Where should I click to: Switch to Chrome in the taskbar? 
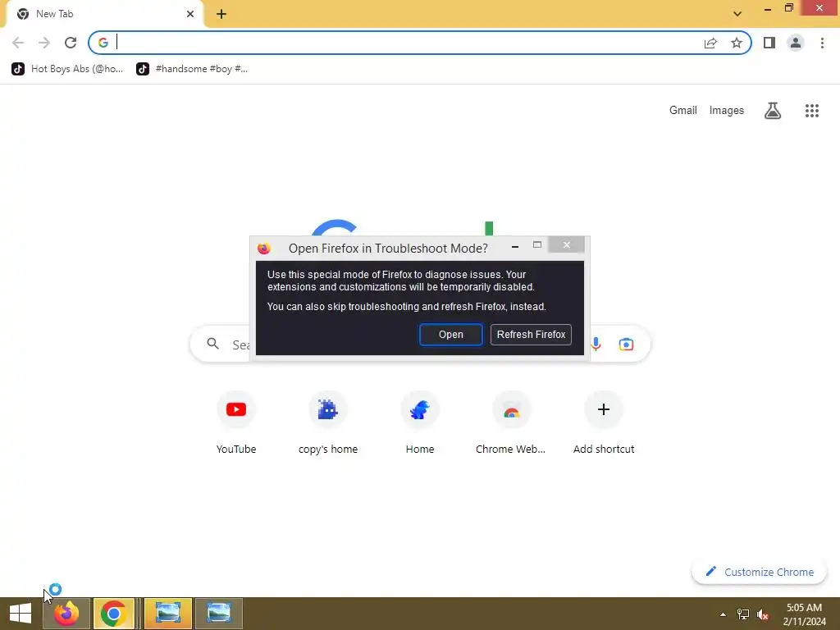pyautogui.click(x=113, y=614)
